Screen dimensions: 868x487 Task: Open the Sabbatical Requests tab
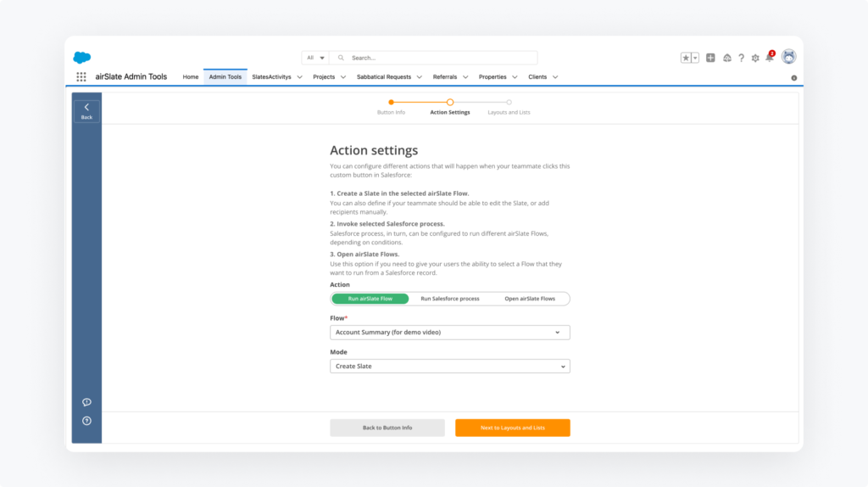click(384, 77)
